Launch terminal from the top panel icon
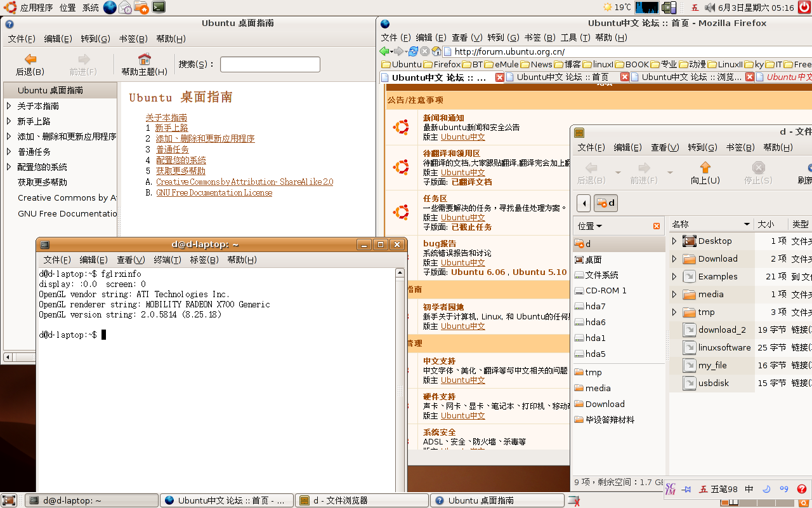The width and height of the screenshot is (812, 508). point(159,8)
